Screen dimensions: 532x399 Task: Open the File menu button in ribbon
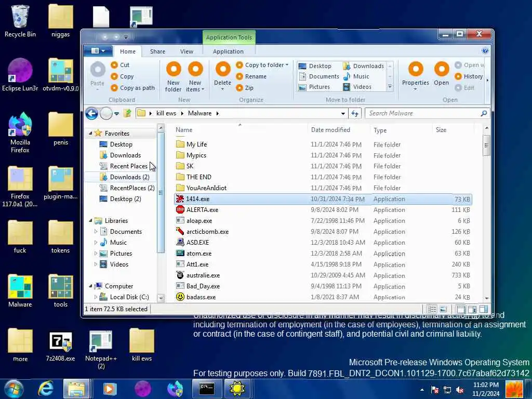pos(98,51)
